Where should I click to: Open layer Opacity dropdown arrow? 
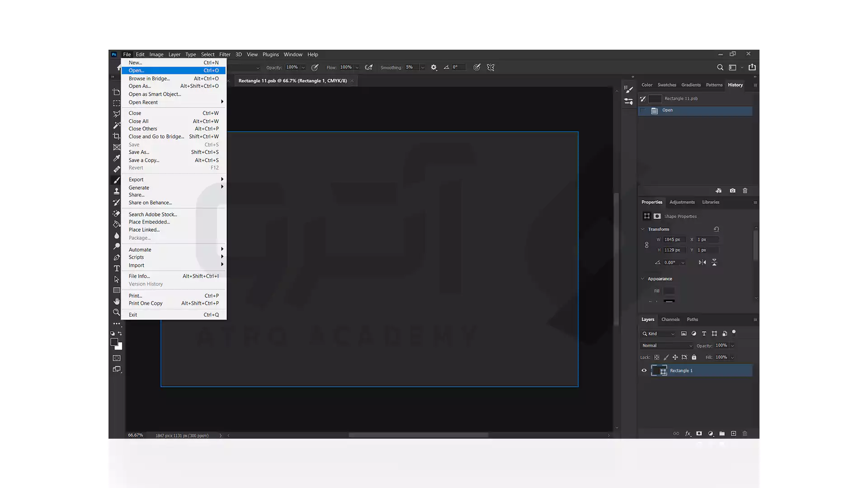coord(732,346)
